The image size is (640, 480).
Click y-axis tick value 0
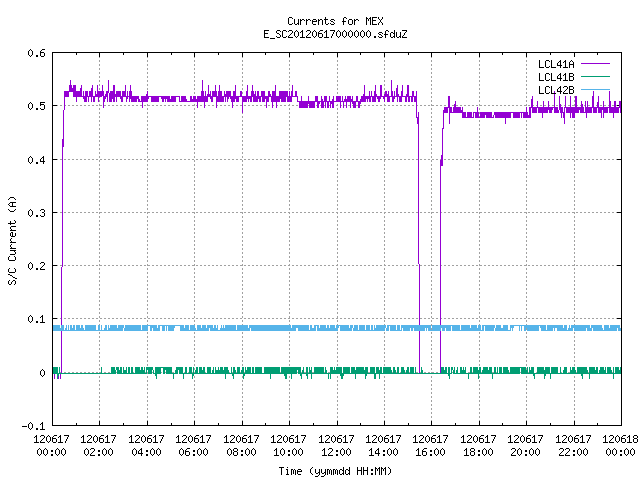tap(42, 373)
